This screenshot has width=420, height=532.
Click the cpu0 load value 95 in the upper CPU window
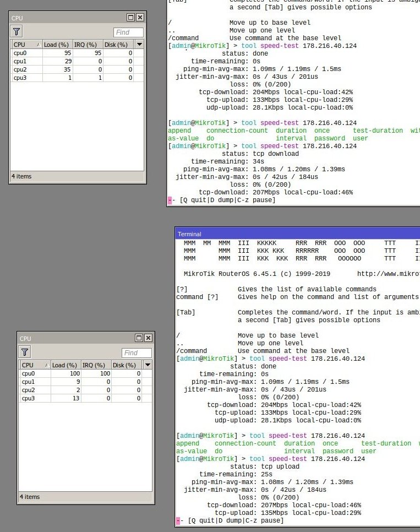[x=68, y=53]
